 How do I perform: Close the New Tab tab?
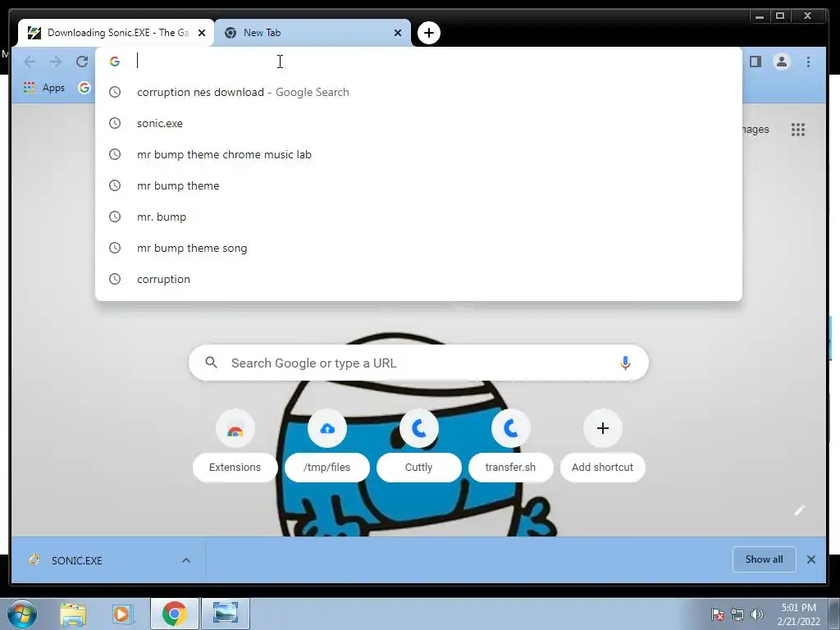398,33
